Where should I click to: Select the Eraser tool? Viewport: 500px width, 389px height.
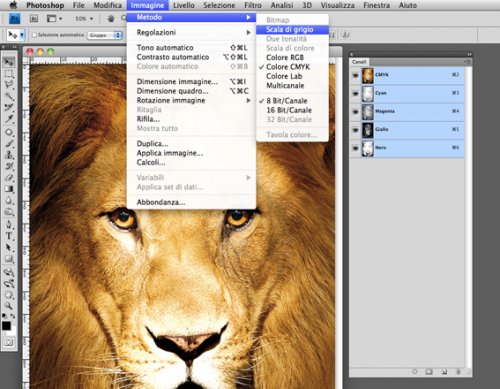[9, 177]
